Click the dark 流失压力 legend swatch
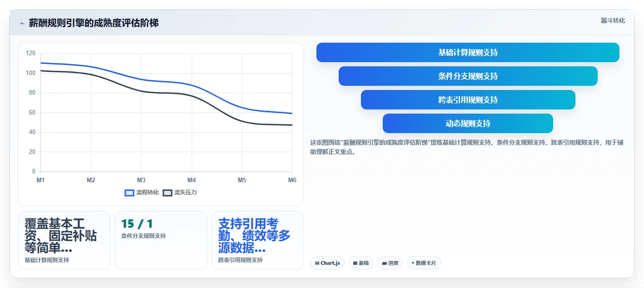 tap(167, 193)
